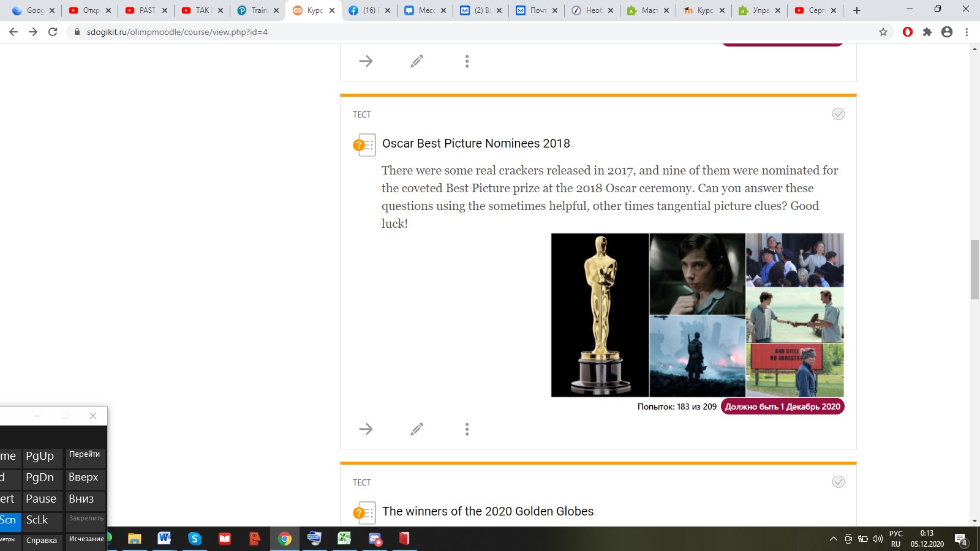Viewport: 980px width, 551px height.
Task: Toggle ScLk key on on-screen keyboard
Action: point(43,521)
